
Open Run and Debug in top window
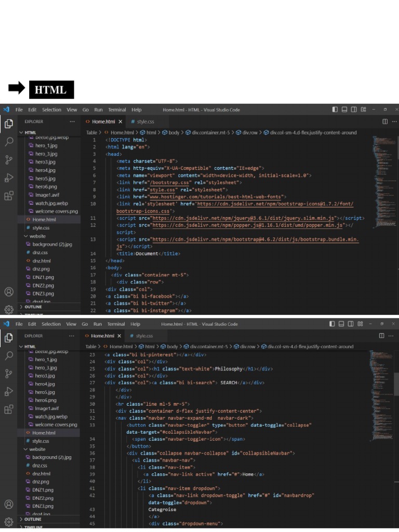click(9, 178)
